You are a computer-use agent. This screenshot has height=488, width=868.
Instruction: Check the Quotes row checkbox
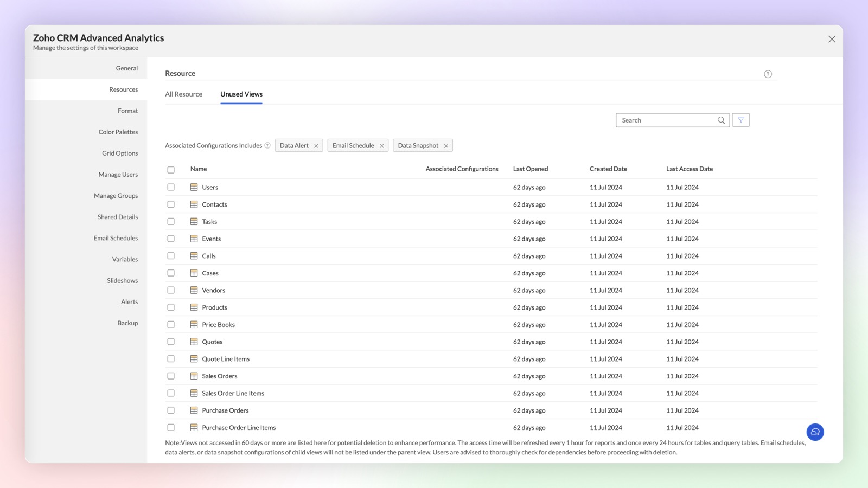[x=171, y=342]
